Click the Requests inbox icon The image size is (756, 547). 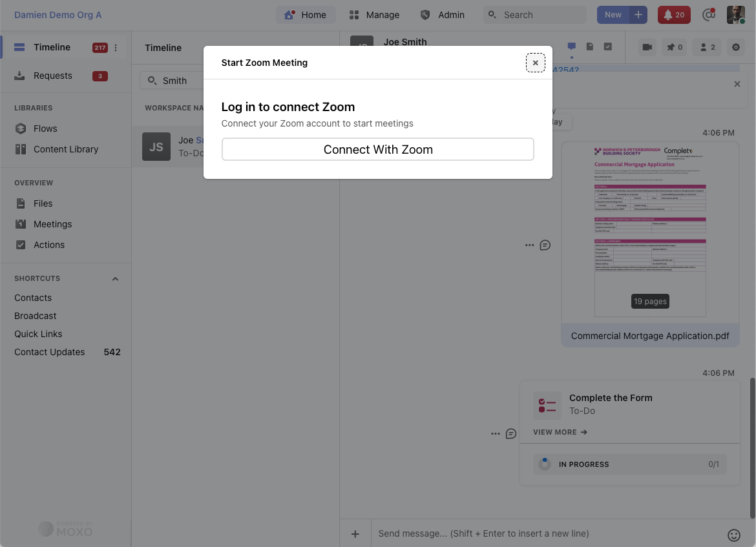pyautogui.click(x=19, y=76)
